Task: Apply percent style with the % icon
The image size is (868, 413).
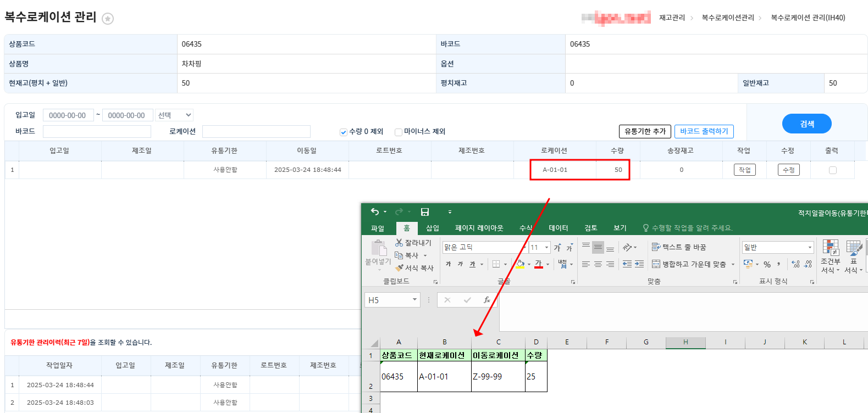Action: coord(767,264)
